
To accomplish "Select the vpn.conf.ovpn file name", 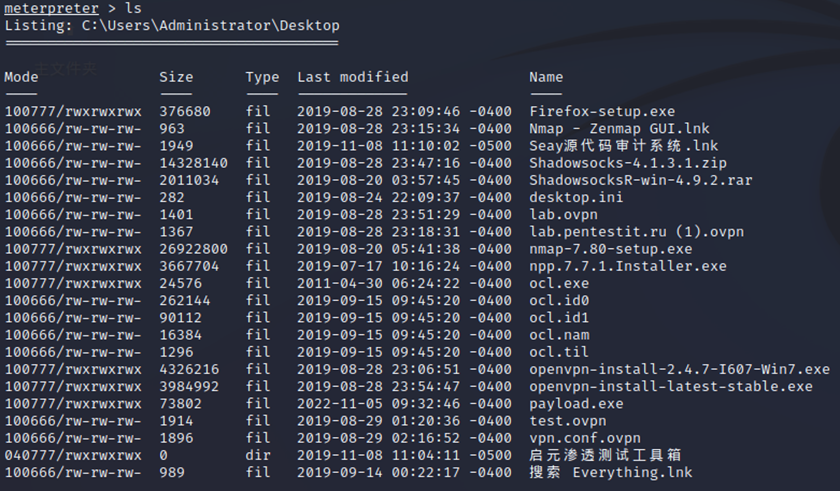I will coord(585,438).
